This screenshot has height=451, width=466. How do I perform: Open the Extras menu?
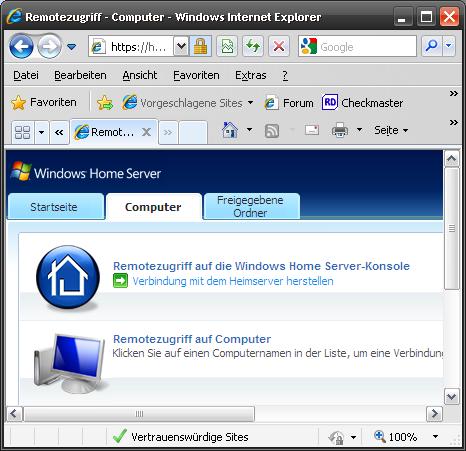tap(251, 75)
